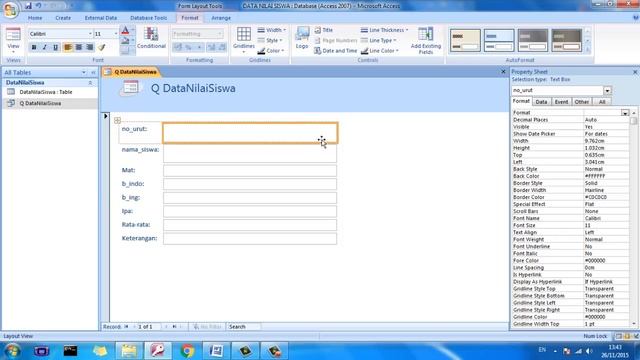Apply the gray AutoFormat style
The width and height of the screenshot is (640, 360).
533,40
